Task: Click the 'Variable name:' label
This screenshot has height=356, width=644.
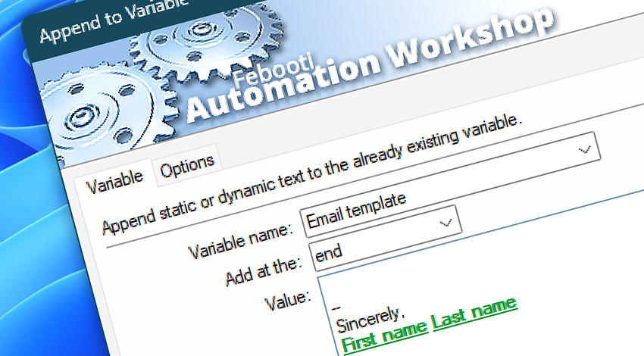Action: click(241, 242)
